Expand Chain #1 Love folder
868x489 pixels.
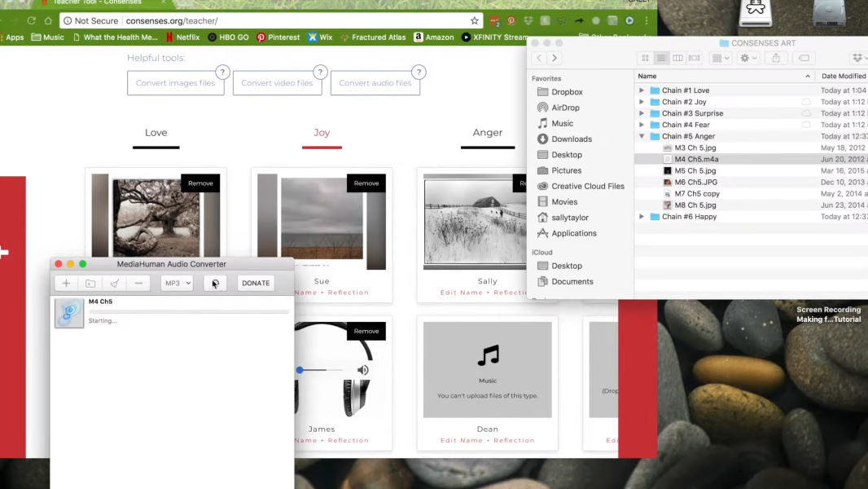642,90
